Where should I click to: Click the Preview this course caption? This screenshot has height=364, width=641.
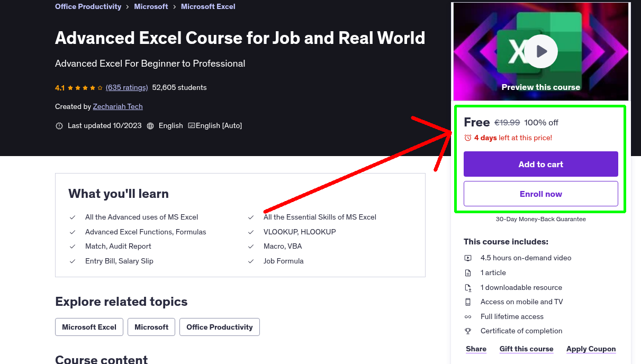[541, 87]
